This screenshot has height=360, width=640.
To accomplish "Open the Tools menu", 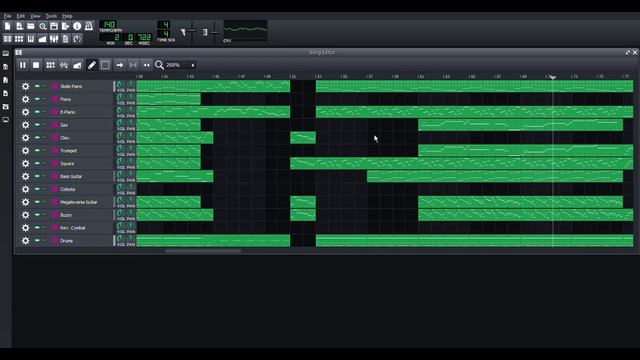I will 51,16.
